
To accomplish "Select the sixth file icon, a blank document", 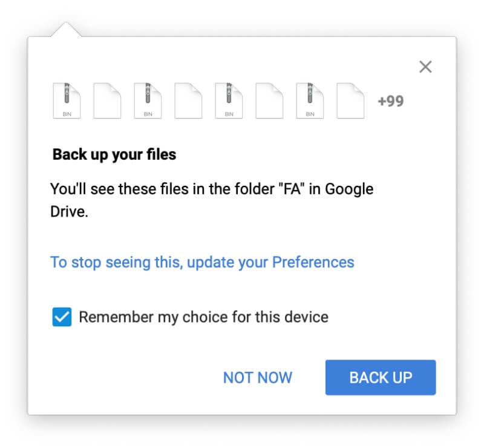I will (x=269, y=100).
